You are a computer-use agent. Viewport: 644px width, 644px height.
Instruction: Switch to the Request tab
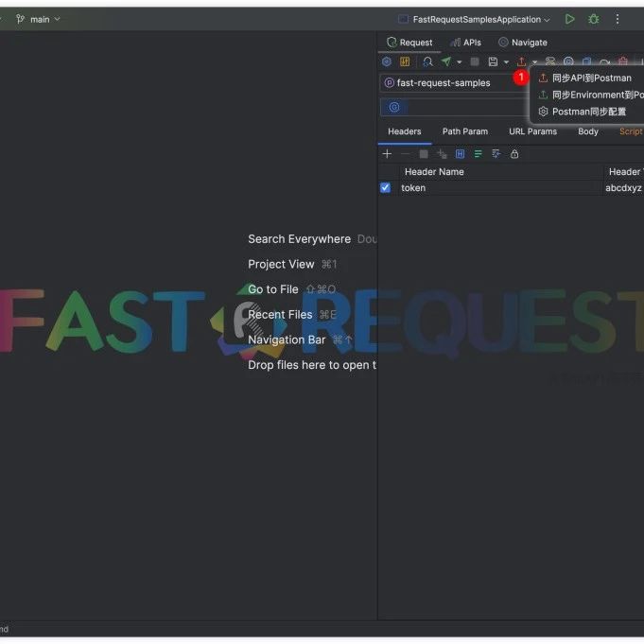[409, 43]
